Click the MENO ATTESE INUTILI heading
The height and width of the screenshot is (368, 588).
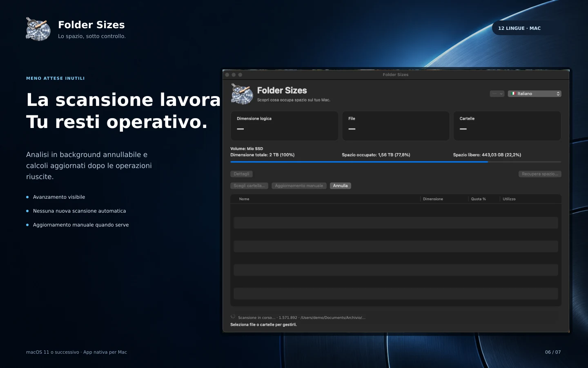coord(56,78)
